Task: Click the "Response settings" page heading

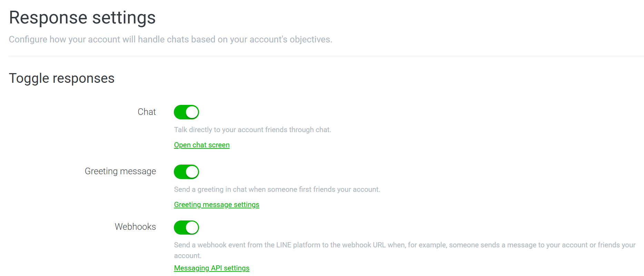Action: coord(82,18)
